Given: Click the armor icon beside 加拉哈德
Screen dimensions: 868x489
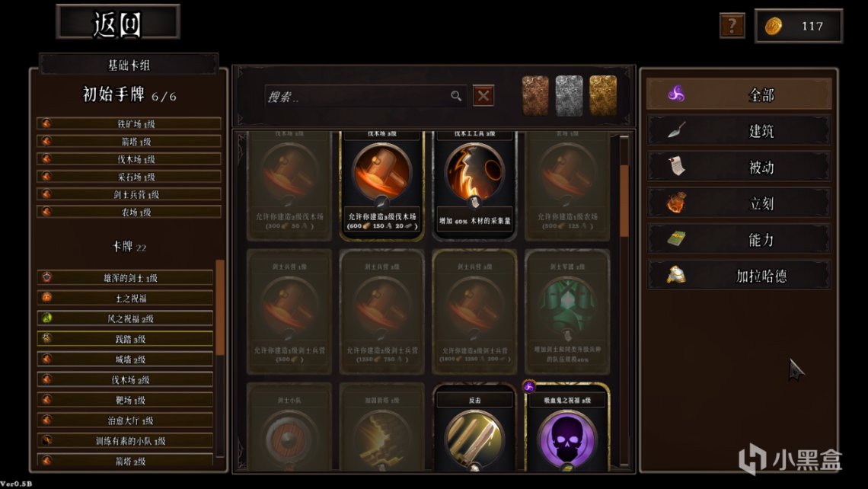Looking at the screenshot, I should (x=676, y=275).
